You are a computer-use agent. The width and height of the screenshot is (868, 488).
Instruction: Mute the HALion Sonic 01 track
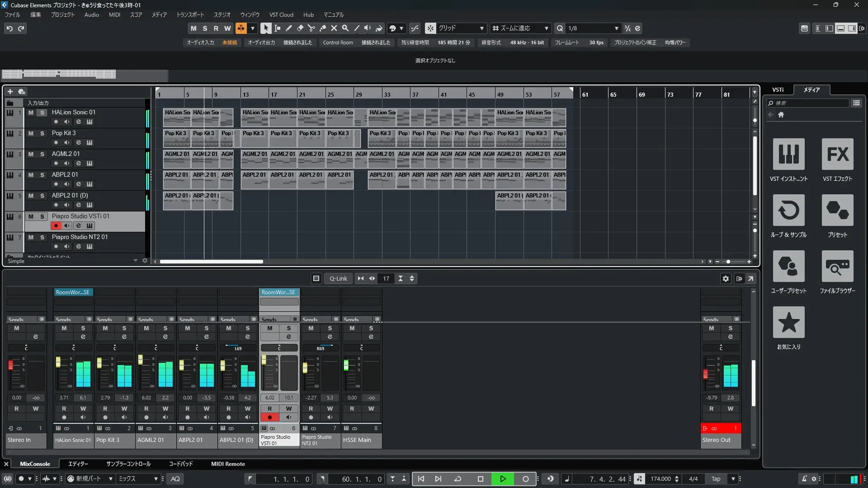pyautogui.click(x=31, y=113)
